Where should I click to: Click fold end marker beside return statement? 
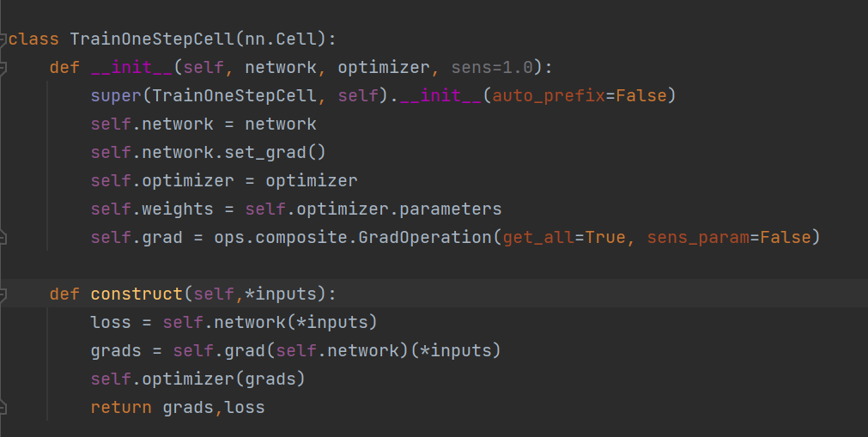click(3, 408)
